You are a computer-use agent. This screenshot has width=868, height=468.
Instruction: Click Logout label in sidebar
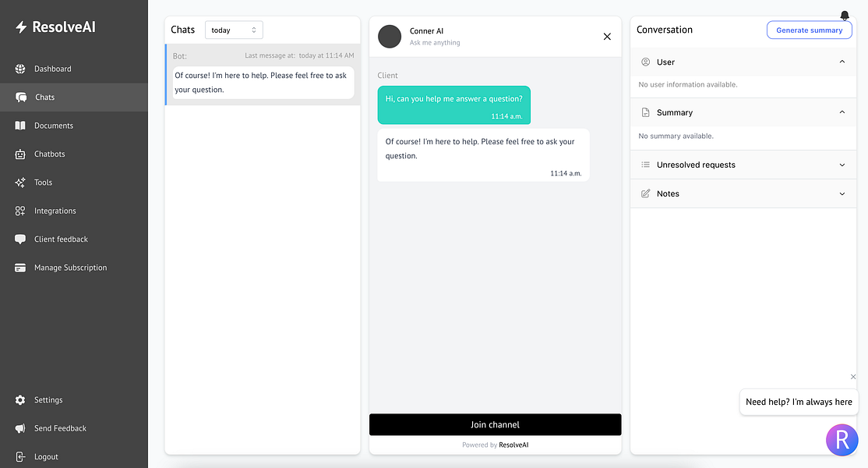click(x=46, y=457)
